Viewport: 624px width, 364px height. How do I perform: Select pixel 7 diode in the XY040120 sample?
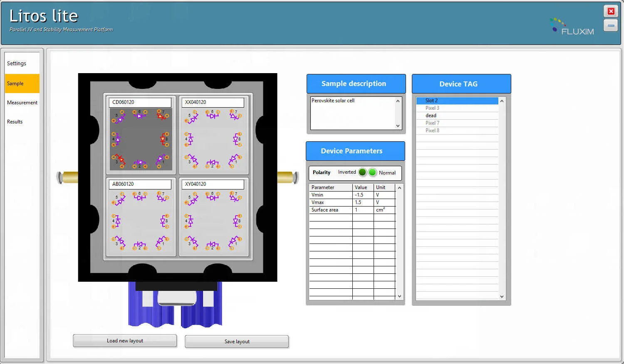coord(234,198)
